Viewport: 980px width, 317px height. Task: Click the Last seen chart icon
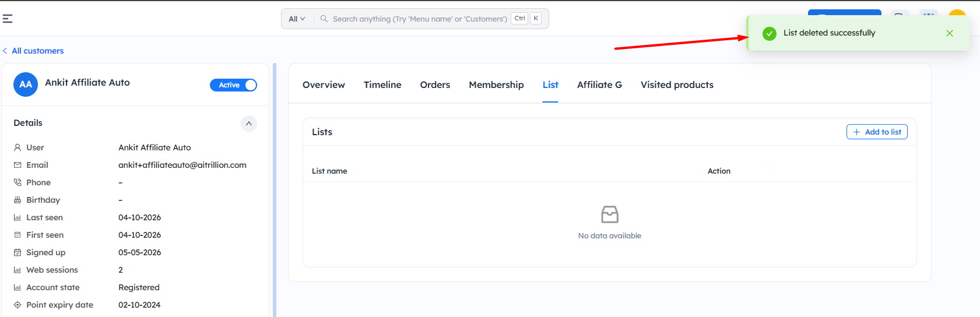(17, 217)
